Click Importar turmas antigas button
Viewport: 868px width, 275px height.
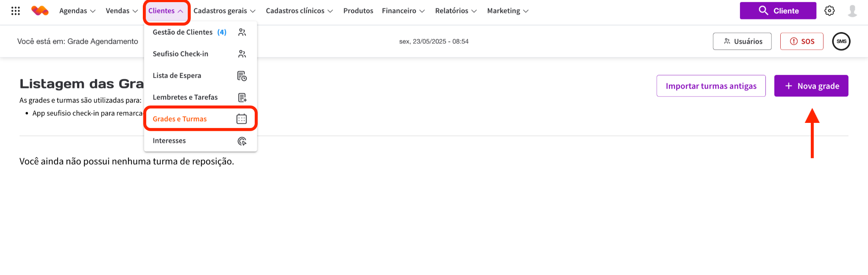[x=711, y=86]
